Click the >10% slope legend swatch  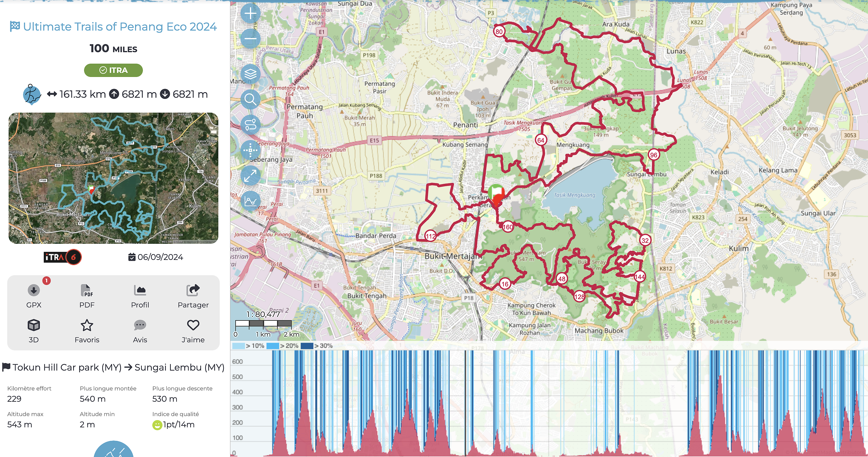point(238,346)
